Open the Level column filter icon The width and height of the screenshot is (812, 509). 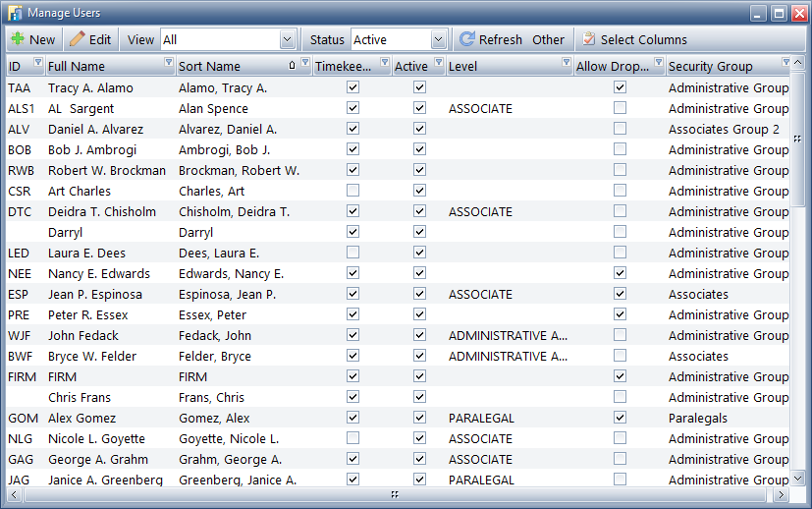566,62
